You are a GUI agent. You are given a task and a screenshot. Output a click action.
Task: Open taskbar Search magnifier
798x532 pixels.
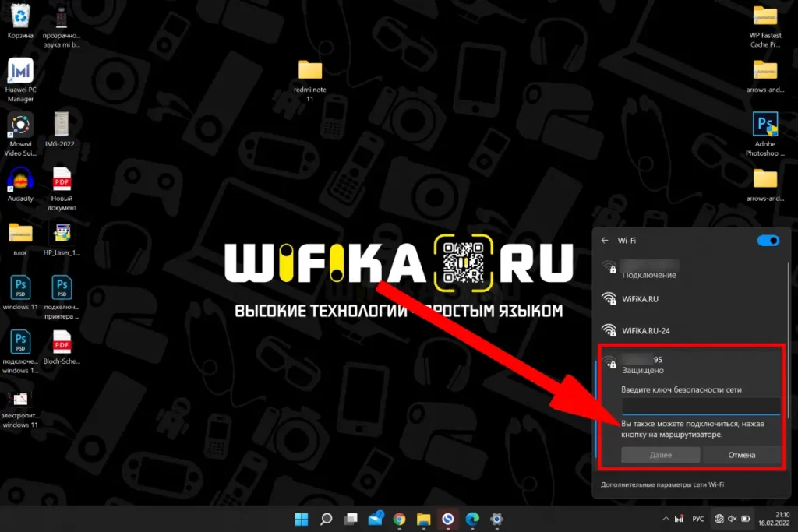[327, 519]
